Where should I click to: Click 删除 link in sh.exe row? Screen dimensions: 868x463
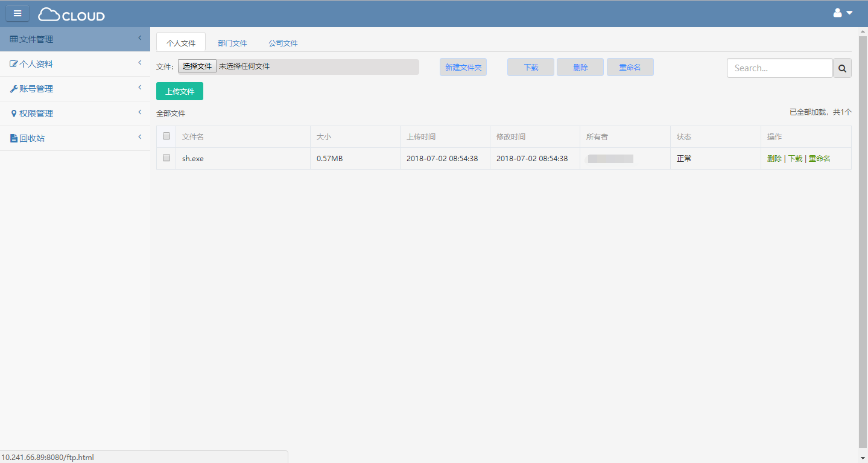click(x=775, y=159)
